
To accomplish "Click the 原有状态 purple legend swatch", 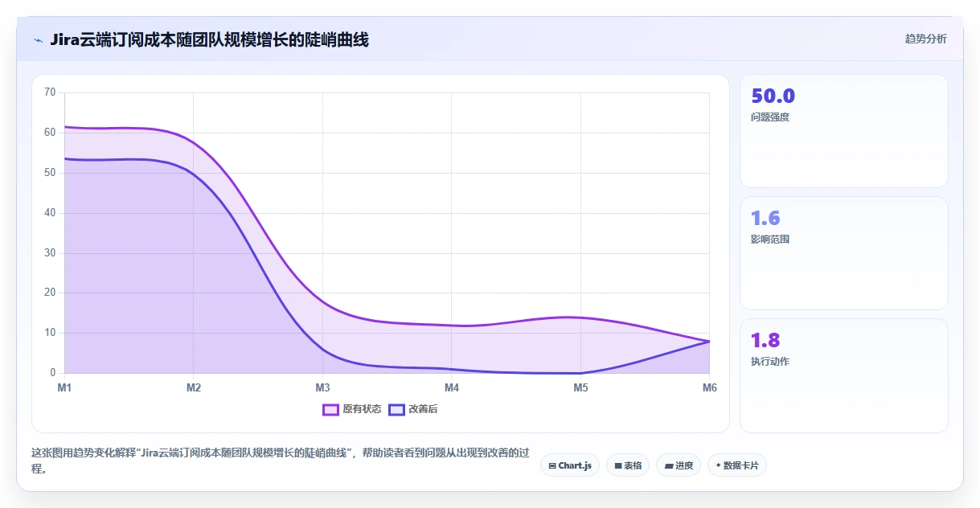I will (330, 409).
